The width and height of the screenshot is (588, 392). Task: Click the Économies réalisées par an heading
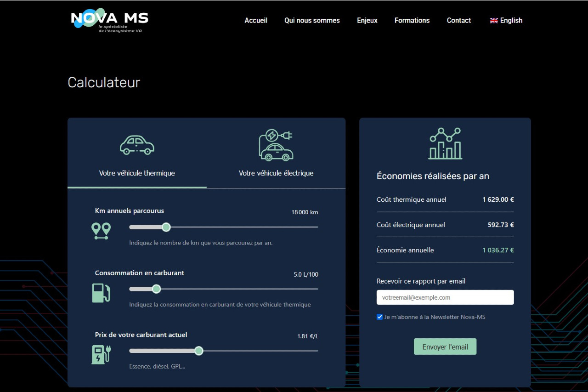[x=433, y=176]
